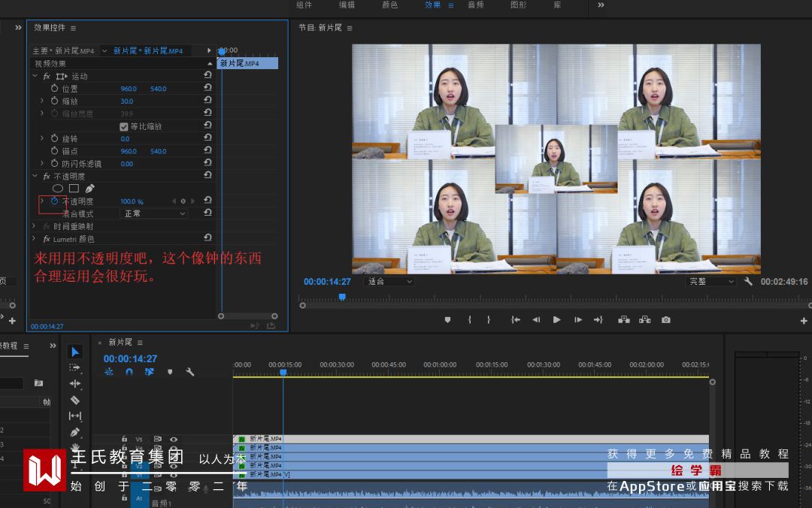Collapse the 不透明度 effect group
This screenshot has width=812, height=508.
coord(35,176)
